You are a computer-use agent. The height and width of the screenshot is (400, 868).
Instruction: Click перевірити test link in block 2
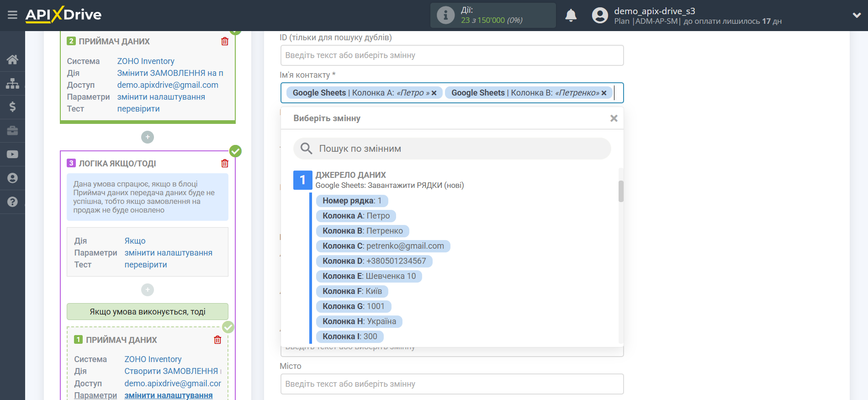138,109
